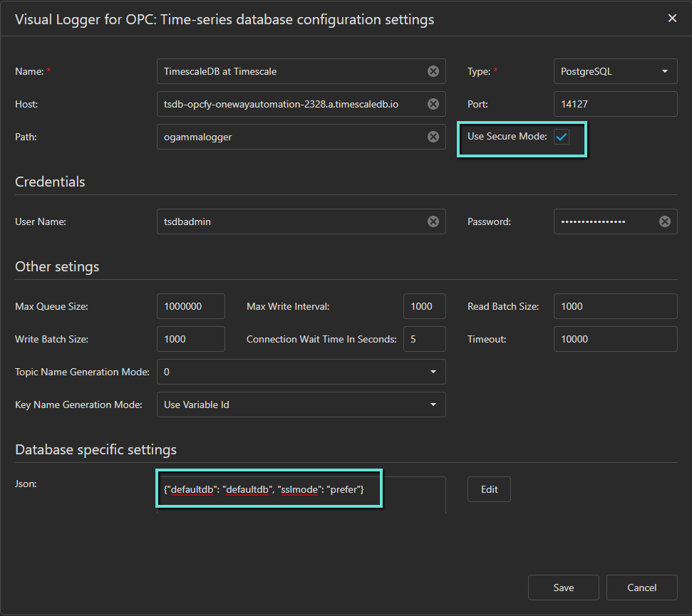Toggle the Use Secure Mode checkbox
Viewport: 692px width, 616px height.
tap(562, 137)
